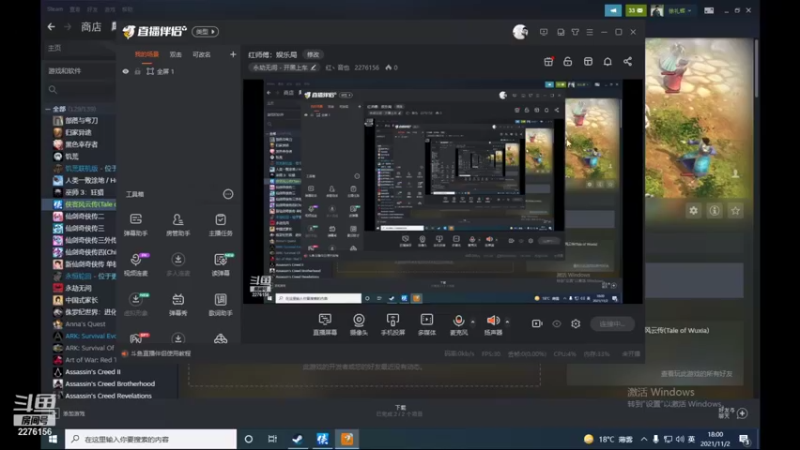Click the Windows search box in taskbar
The image size is (800, 450).
pyautogui.click(x=151, y=439)
